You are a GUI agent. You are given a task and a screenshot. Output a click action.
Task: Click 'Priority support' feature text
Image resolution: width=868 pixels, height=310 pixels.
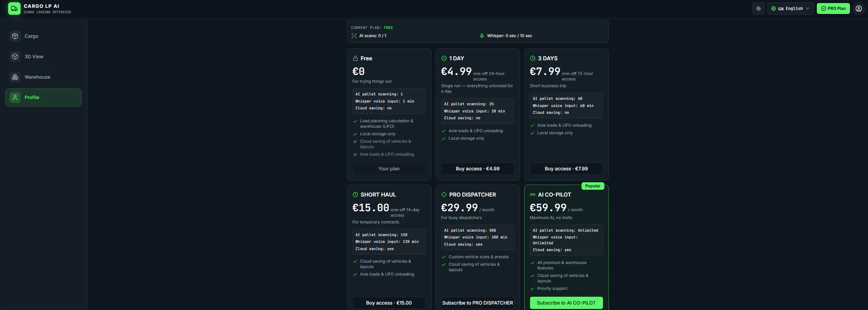(552, 289)
